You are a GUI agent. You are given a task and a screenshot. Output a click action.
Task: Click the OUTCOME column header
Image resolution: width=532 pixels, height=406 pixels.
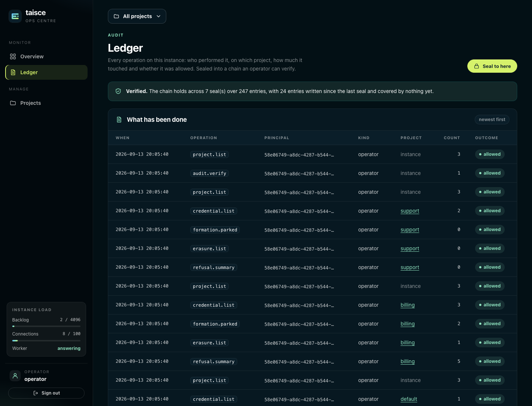[487, 138]
